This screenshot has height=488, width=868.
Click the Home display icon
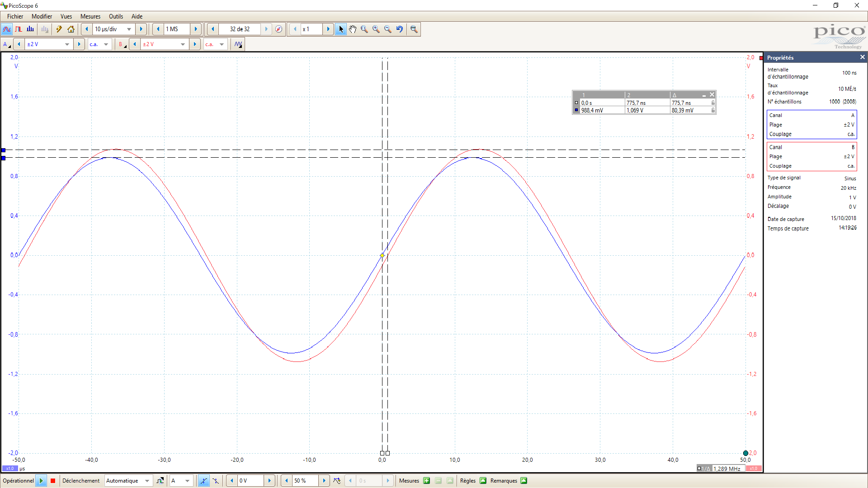pyautogui.click(x=71, y=29)
